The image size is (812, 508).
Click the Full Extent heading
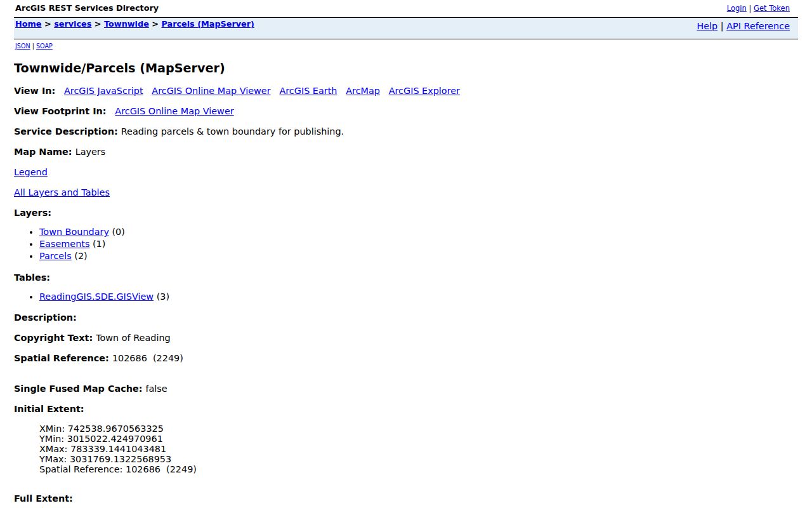pyautogui.click(x=43, y=498)
